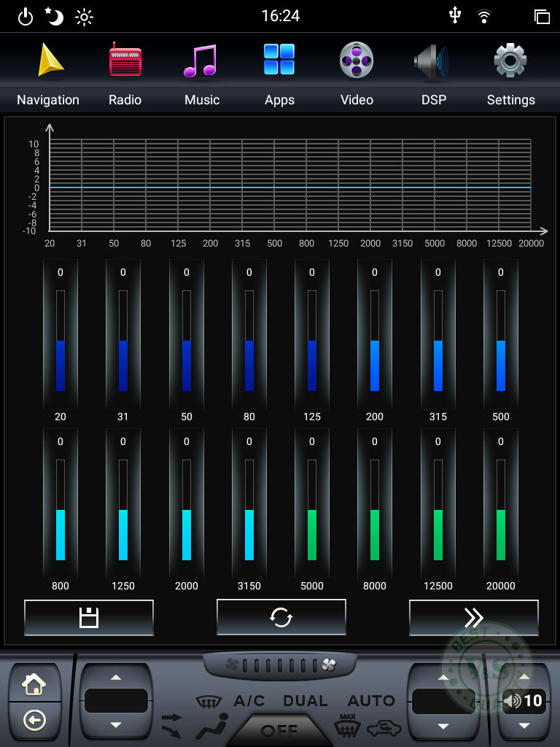Toggle DUAL zone climate mode
Image resolution: width=560 pixels, height=747 pixels.
point(306,701)
